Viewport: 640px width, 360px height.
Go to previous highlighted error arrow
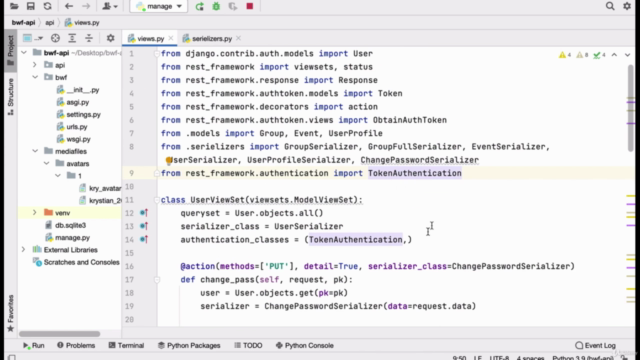point(614,55)
